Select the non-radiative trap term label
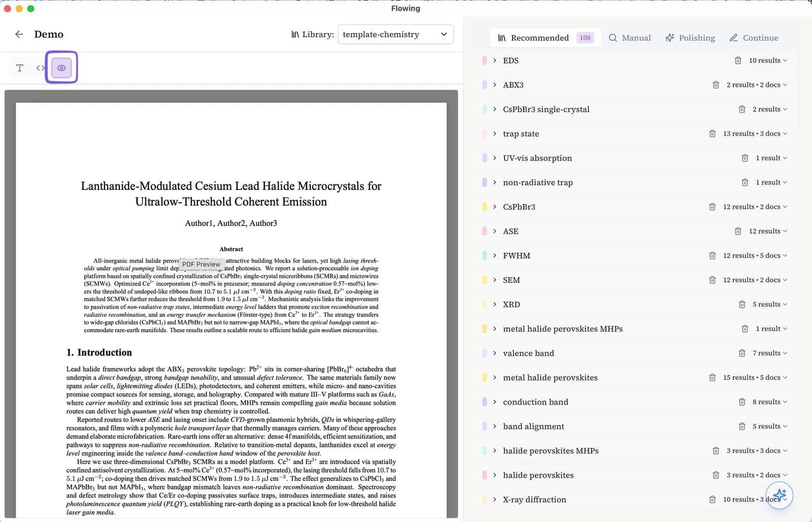The height and width of the screenshot is (522, 812). pos(538,182)
